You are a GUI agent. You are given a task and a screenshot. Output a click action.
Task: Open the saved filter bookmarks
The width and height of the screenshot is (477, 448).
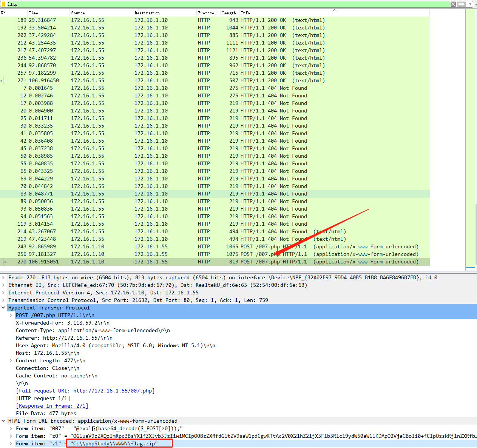pos(4,4)
